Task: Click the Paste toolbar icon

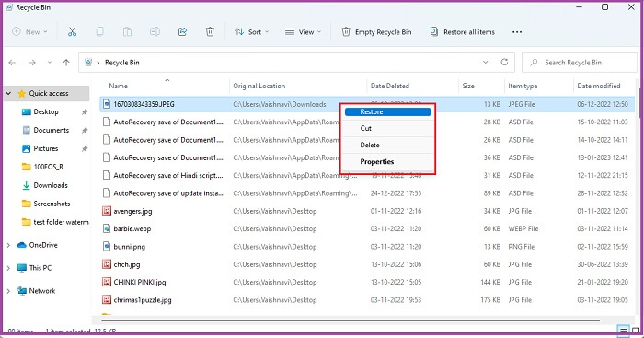Action: (127, 31)
